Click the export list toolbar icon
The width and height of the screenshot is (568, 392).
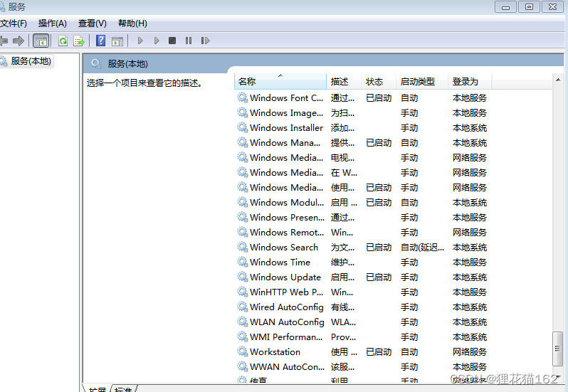[78, 41]
